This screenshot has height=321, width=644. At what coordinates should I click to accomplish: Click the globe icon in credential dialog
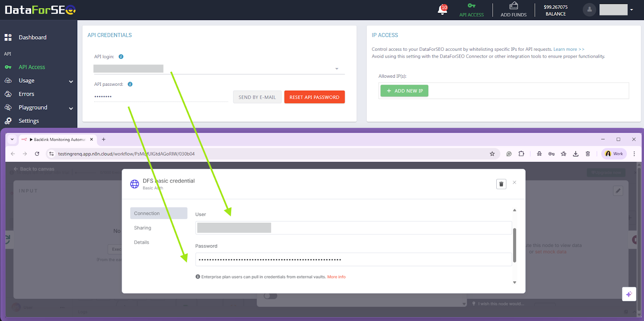coord(135,184)
